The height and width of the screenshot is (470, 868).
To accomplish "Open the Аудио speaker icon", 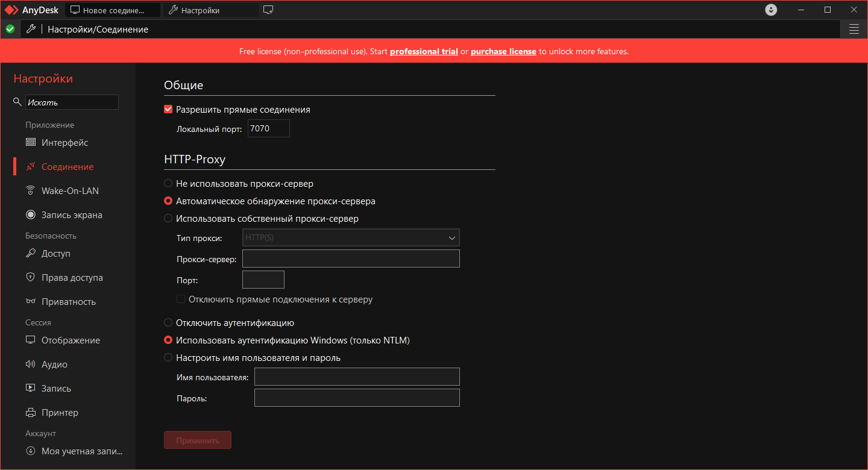I will tap(30, 365).
